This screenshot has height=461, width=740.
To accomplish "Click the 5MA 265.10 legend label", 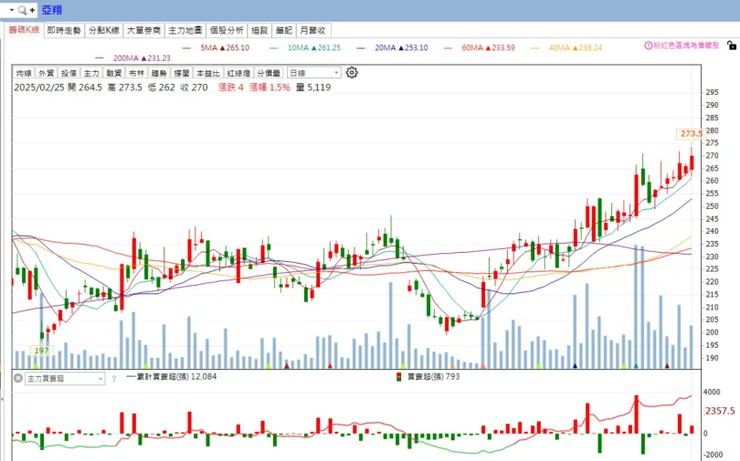I will (x=225, y=48).
